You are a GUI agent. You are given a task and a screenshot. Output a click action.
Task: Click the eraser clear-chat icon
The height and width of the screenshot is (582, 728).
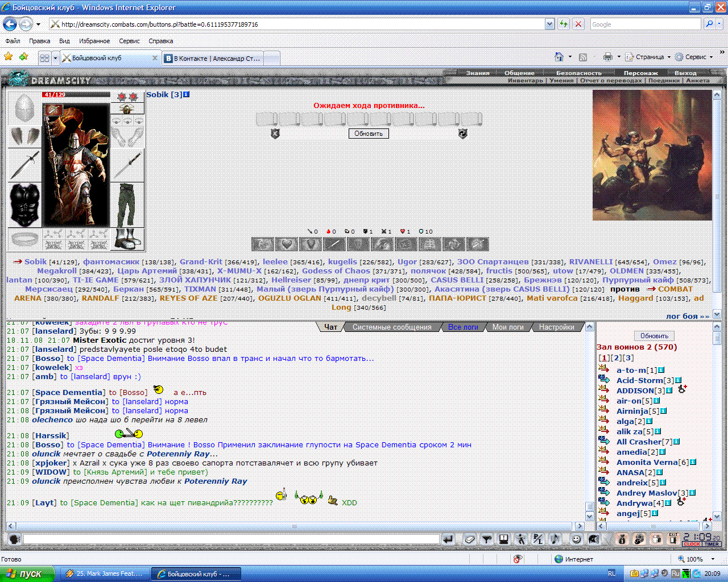(x=470, y=539)
